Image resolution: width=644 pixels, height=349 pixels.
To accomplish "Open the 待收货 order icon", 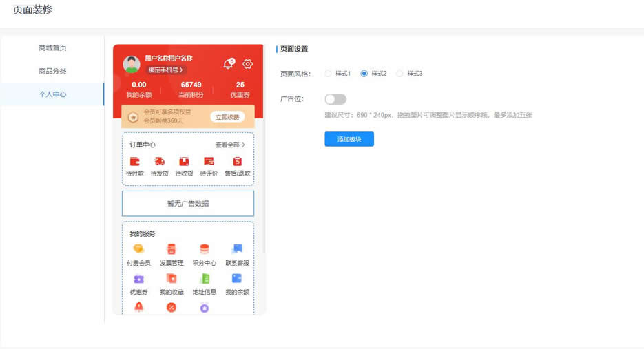I will pyautogui.click(x=184, y=161).
